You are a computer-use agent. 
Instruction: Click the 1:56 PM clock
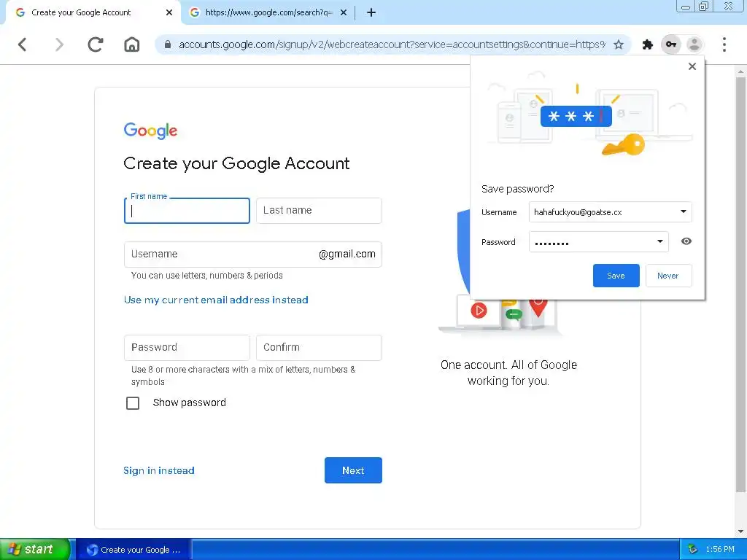[720, 550]
